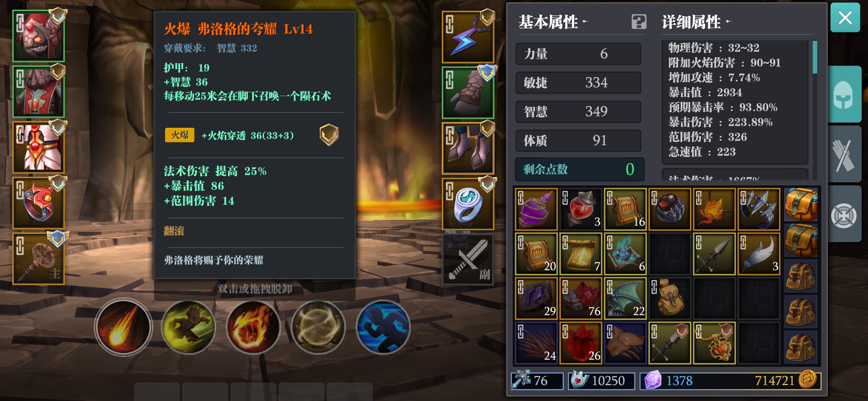This screenshot has height=401, width=868.
Task: Close the character panel with X
Action: tap(845, 17)
